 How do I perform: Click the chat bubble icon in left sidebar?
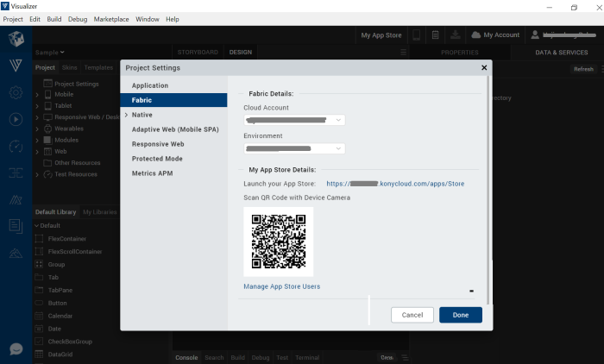(16, 348)
